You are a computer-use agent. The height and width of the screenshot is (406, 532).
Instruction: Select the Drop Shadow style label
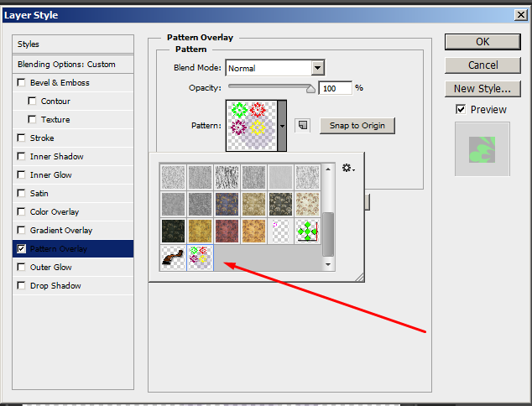tap(55, 285)
